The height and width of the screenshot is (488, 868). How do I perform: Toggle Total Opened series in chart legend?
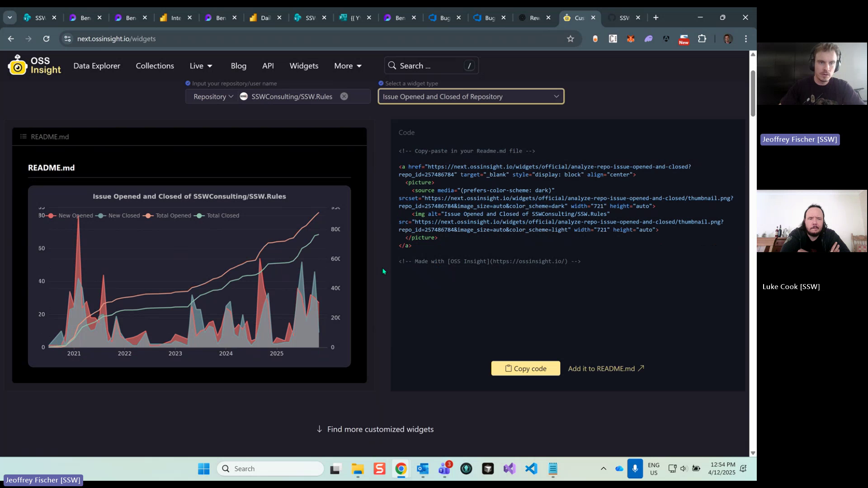[x=167, y=216]
